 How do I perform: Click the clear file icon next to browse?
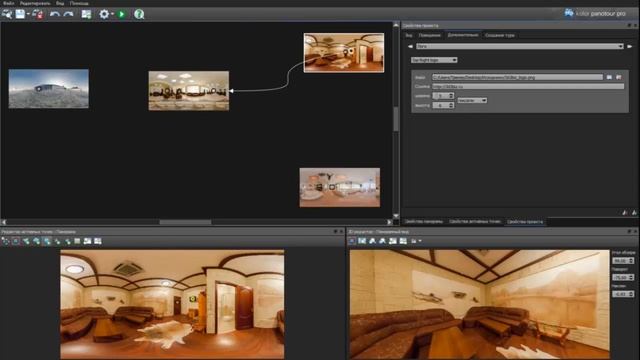(619, 77)
